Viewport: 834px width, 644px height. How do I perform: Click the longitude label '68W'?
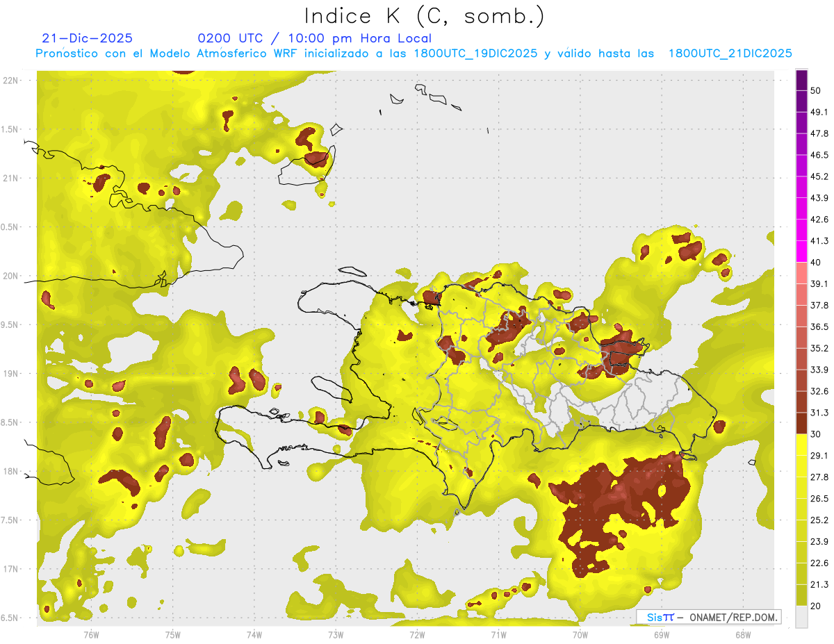(x=743, y=635)
